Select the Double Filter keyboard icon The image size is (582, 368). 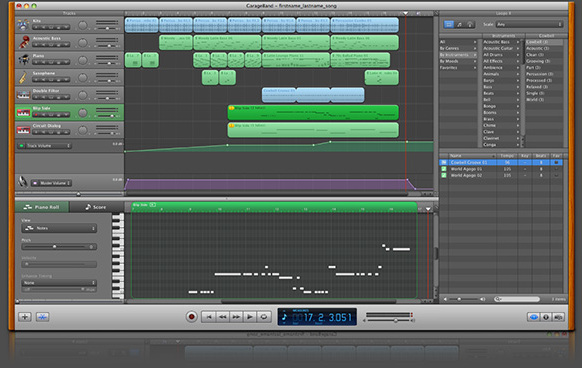point(23,95)
